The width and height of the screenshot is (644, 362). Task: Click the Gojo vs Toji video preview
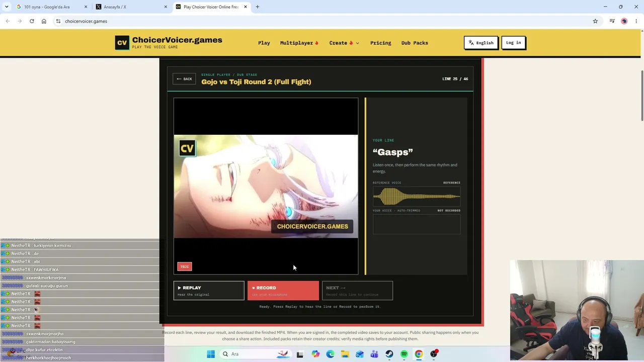266,186
